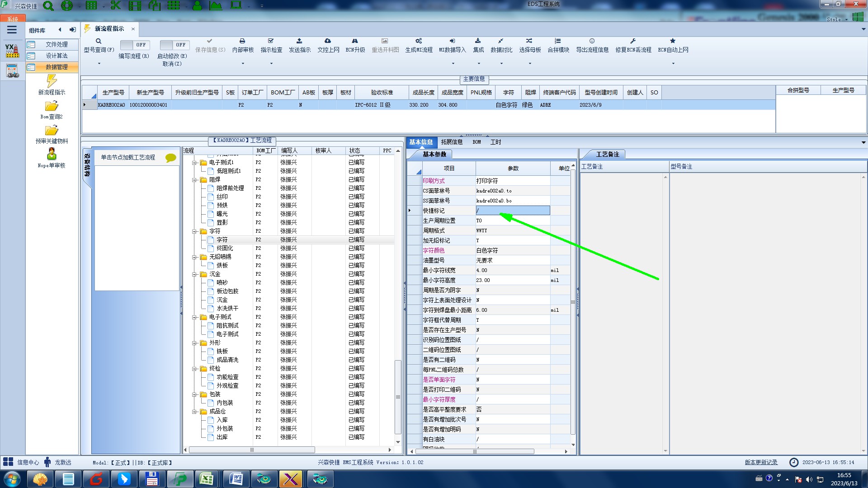Click the ECN自动上网 star icon
868x488 pixels.
point(673,41)
